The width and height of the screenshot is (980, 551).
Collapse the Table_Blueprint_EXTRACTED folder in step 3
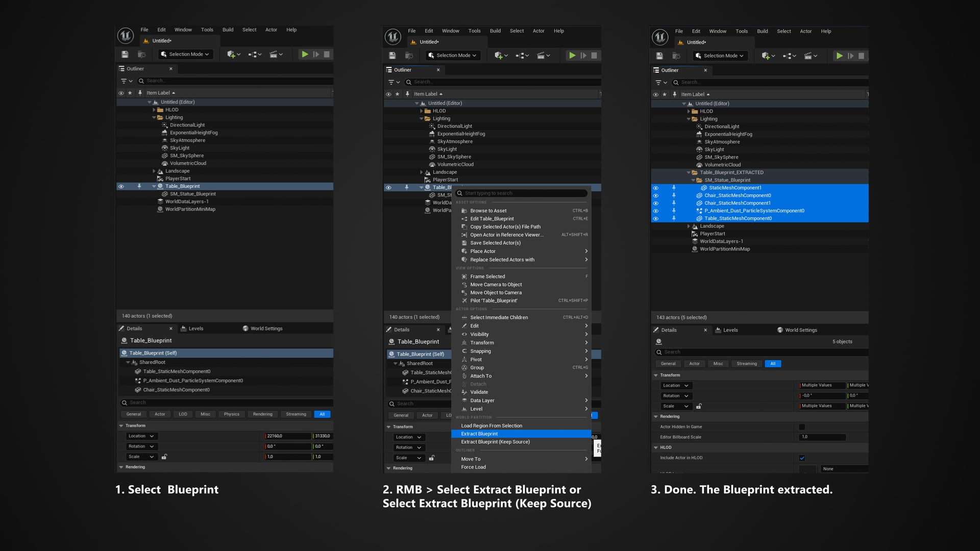tap(689, 172)
